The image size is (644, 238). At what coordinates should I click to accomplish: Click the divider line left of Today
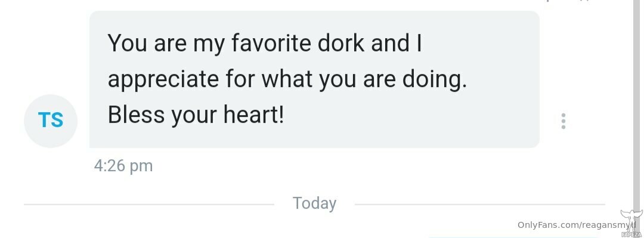pyautogui.click(x=148, y=204)
